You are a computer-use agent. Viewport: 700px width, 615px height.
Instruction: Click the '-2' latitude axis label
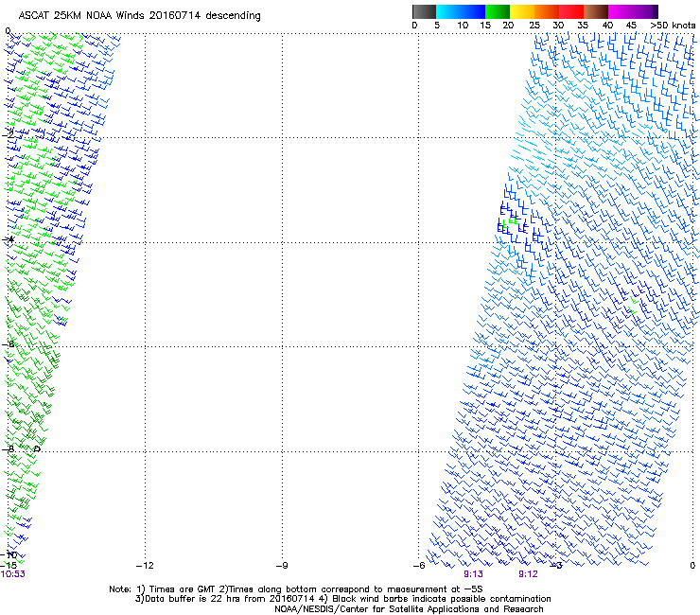pyautogui.click(x=8, y=134)
